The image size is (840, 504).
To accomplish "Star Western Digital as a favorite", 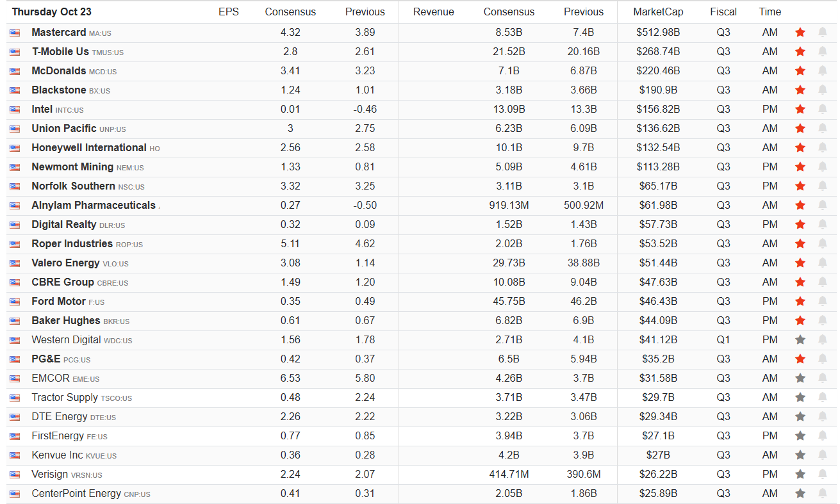I will (x=800, y=339).
